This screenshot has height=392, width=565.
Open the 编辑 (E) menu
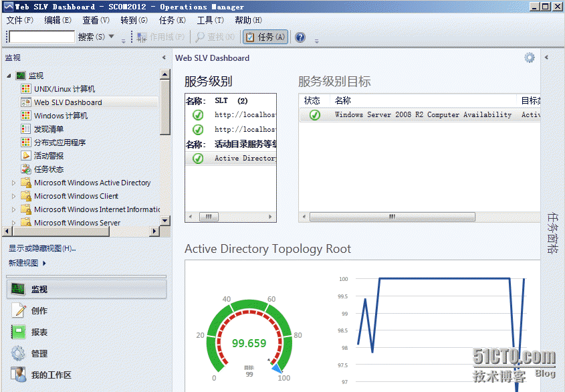pyautogui.click(x=58, y=20)
